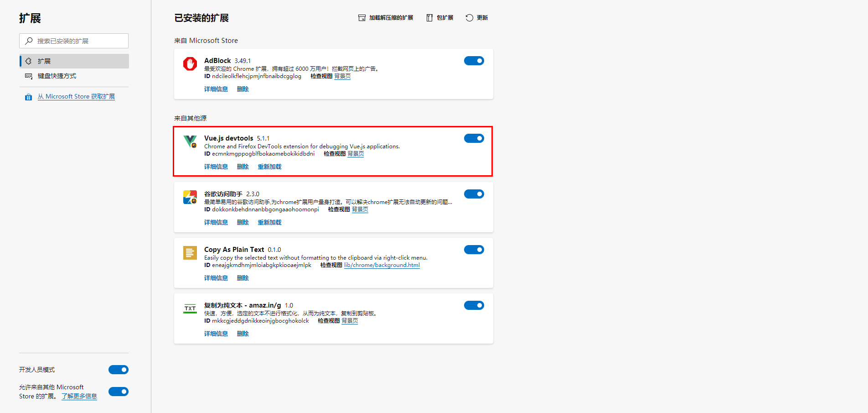The image size is (868, 413).
Task: Click the TXT icon of 复制为纯文本
Action: [190, 308]
